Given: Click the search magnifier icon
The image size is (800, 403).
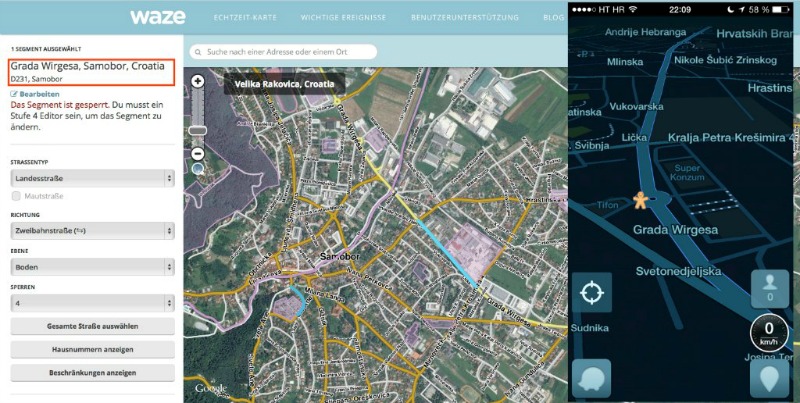Looking at the screenshot, I should point(198,52).
